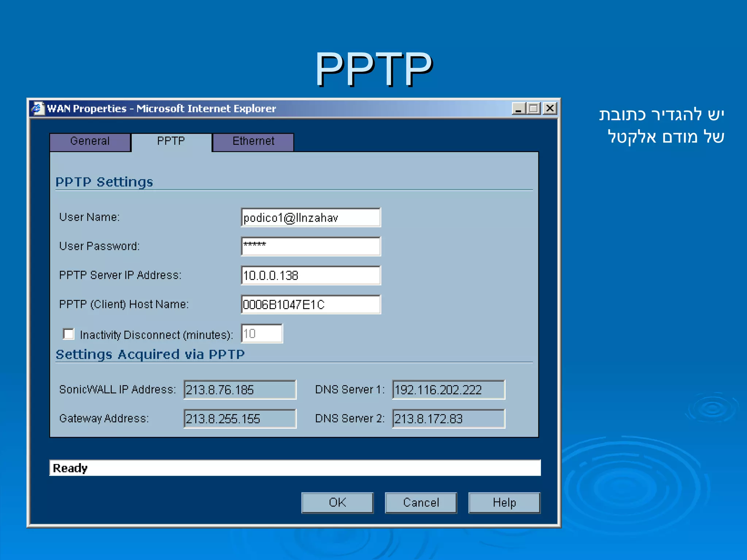
Task: Focus the User Password field
Action: click(311, 246)
